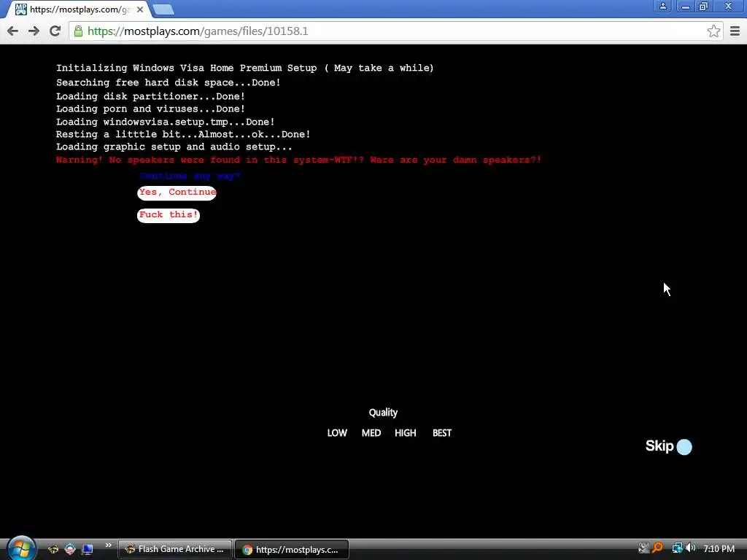This screenshot has height=560, width=747.
Task: Open a new tab with the blank tab button
Action: pyautogui.click(x=163, y=9)
